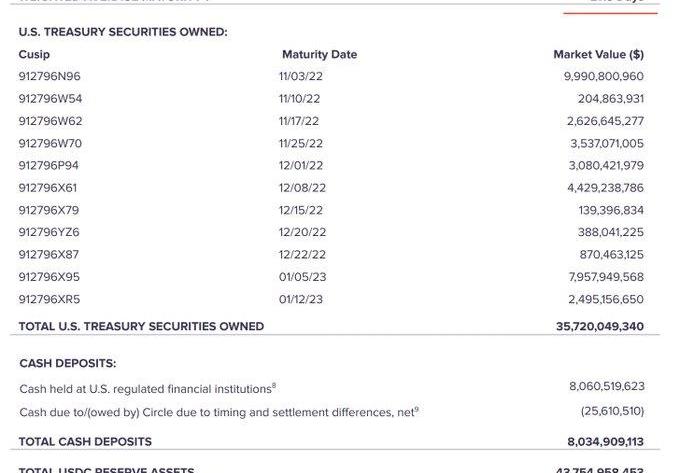Click the U.S. Treasury Securities Owned heading
Screen dimensions: 680x473
point(123,32)
